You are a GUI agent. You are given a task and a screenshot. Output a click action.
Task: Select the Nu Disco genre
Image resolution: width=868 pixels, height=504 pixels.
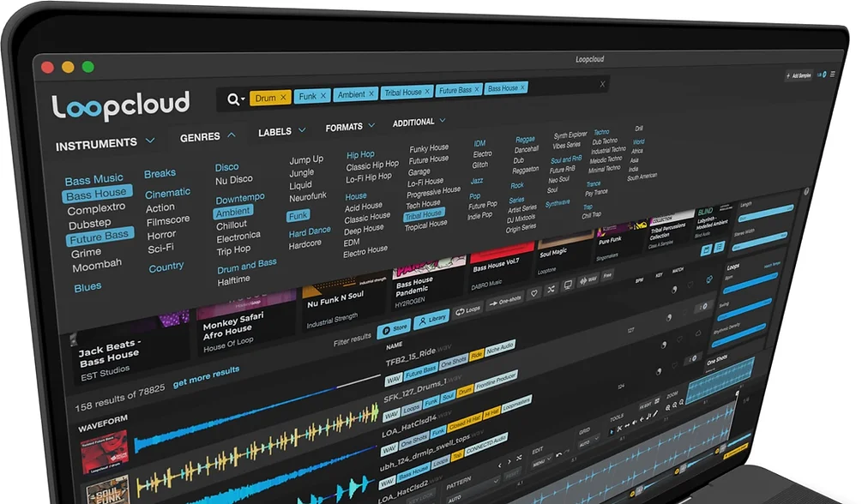234,180
